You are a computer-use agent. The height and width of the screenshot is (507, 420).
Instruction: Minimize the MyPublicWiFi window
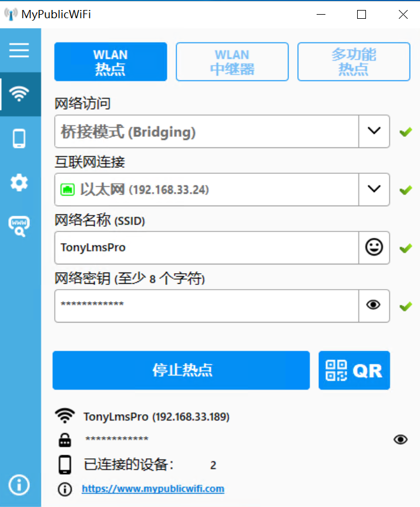[321, 14]
